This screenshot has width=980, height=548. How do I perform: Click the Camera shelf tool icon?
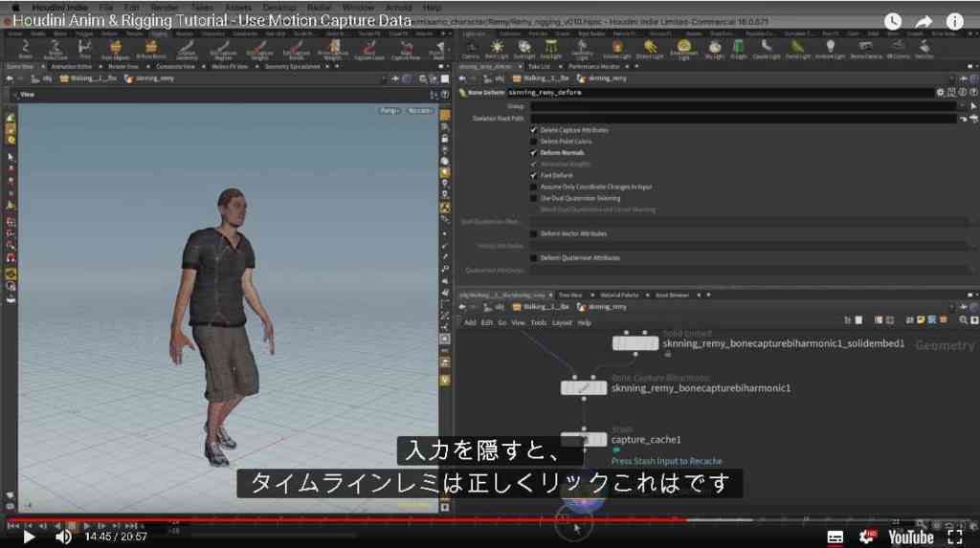coord(471,49)
